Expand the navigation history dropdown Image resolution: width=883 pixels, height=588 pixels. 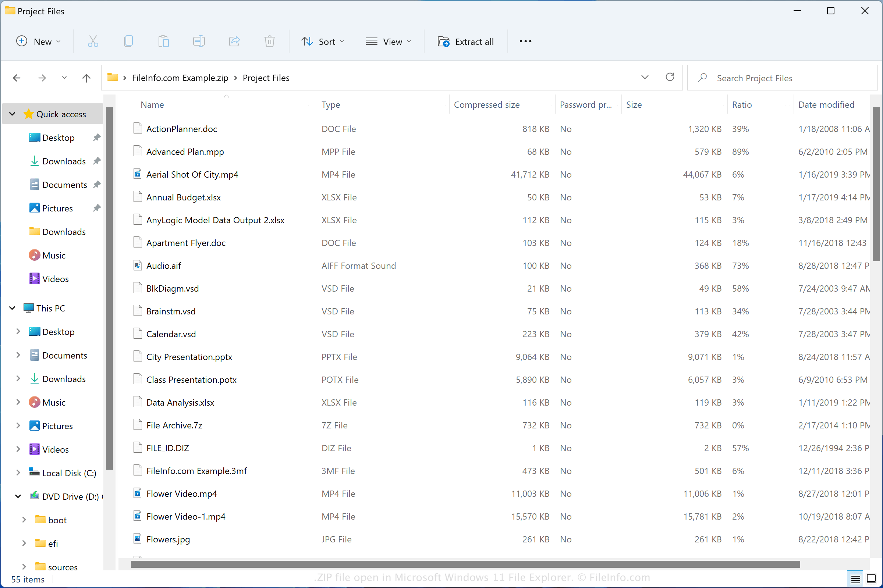[x=63, y=78]
